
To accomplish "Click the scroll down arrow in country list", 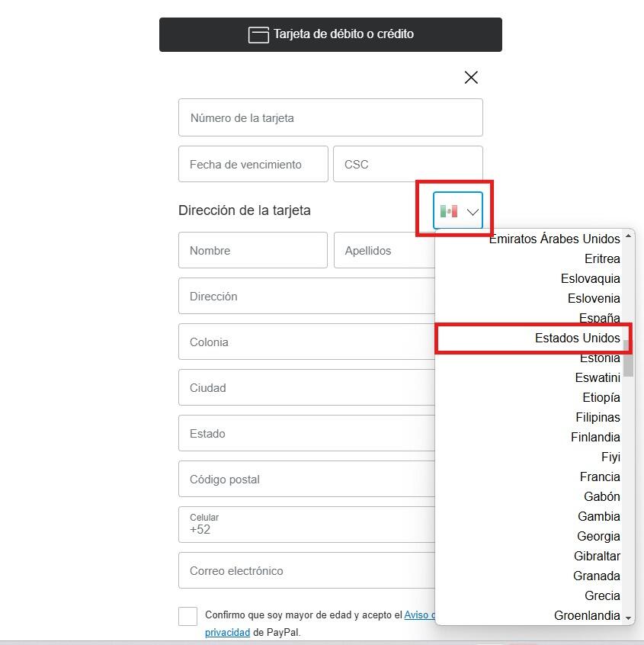I will (x=628, y=617).
